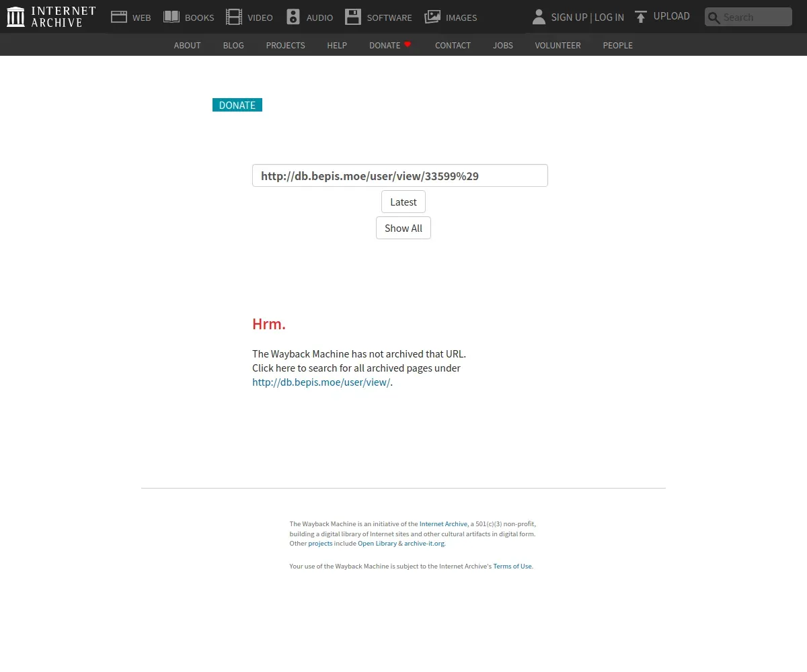
Task: Open the Video filmstrip icon
Action: tap(234, 17)
